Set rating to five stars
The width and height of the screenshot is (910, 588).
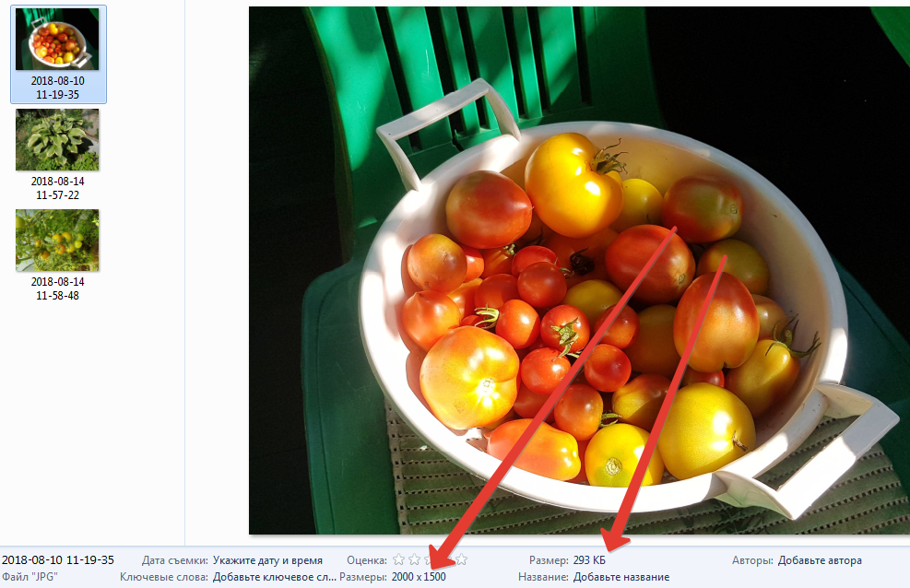461,559
